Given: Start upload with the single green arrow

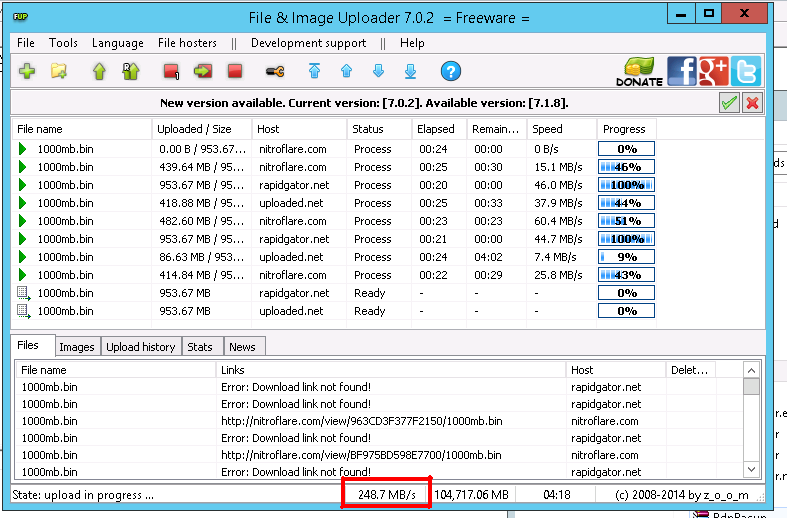Looking at the screenshot, I should pos(99,71).
